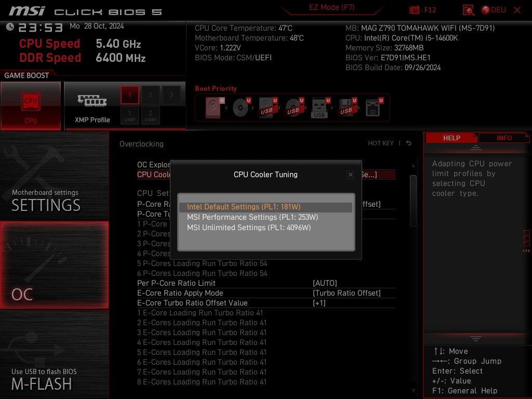Image resolution: width=532 pixels, height=399 pixels.
Task: Click the settings list scrollbar thumb
Action: coord(413,201)
